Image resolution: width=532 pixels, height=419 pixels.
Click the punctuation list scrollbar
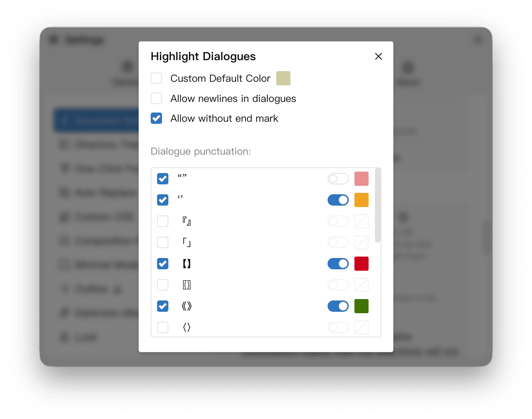click(x=377, y=206)
